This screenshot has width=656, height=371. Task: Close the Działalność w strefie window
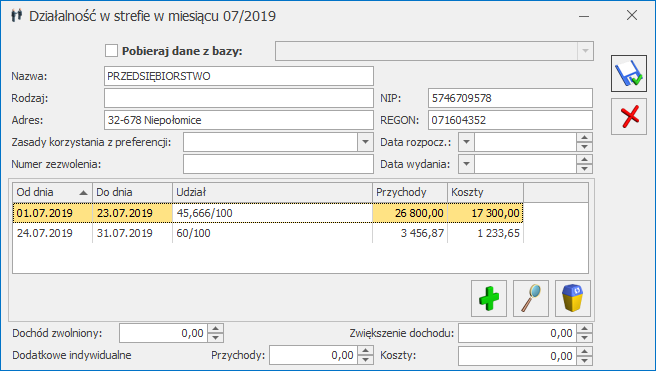[x=632, y=15]
